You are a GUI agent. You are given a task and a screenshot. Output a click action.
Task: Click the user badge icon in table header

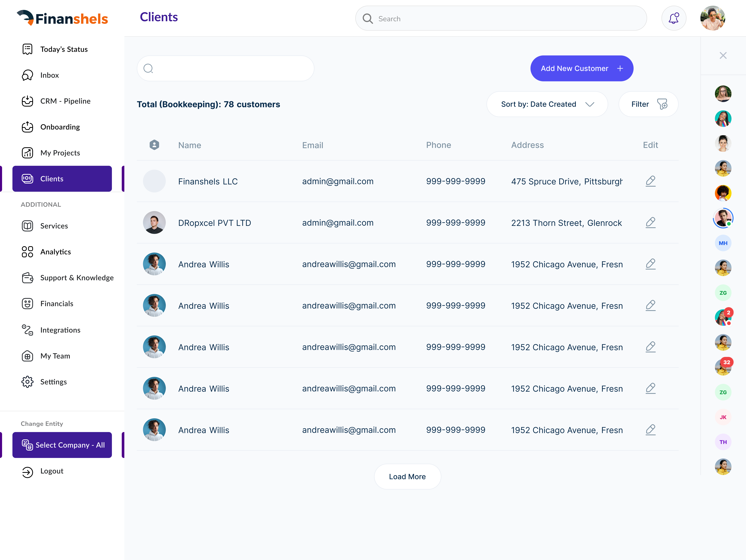click(x=154, y=145)
